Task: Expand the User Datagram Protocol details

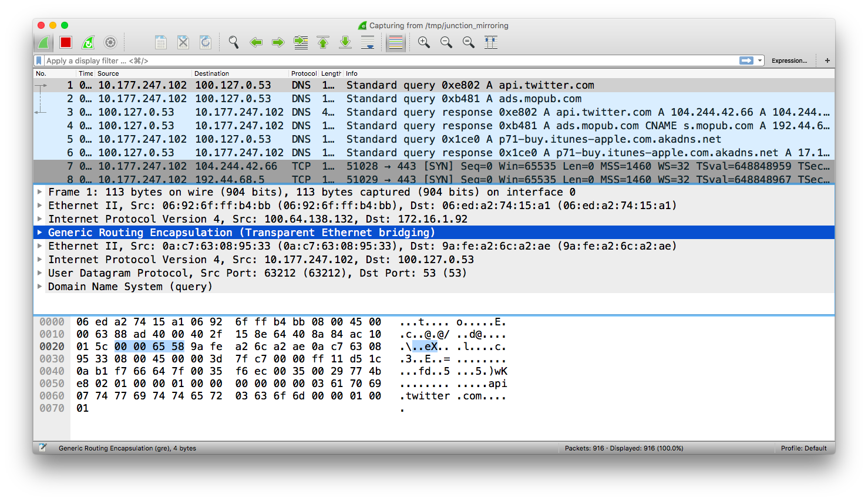Action: 39,273
